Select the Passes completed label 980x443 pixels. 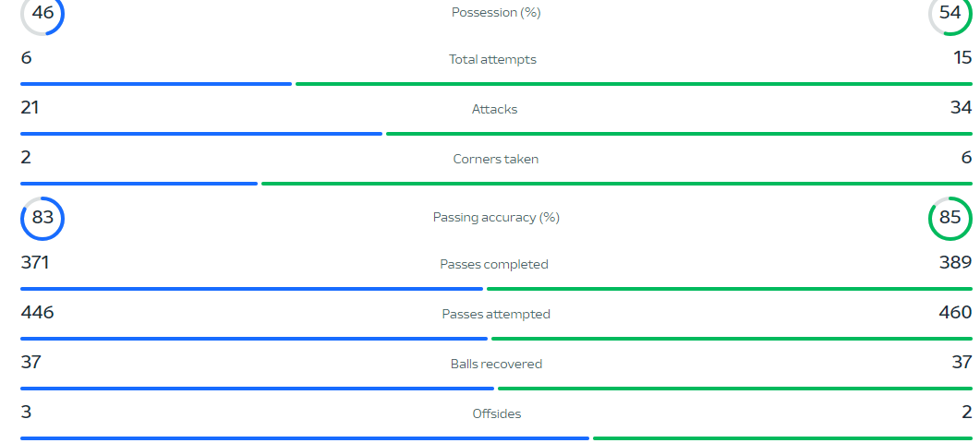coord(494,264)
